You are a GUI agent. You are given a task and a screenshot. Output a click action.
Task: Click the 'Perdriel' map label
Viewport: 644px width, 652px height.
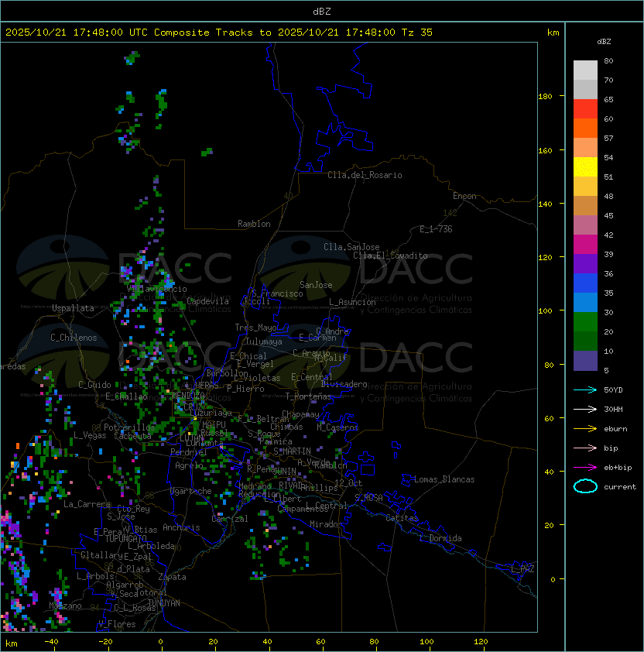coord(188,452)
